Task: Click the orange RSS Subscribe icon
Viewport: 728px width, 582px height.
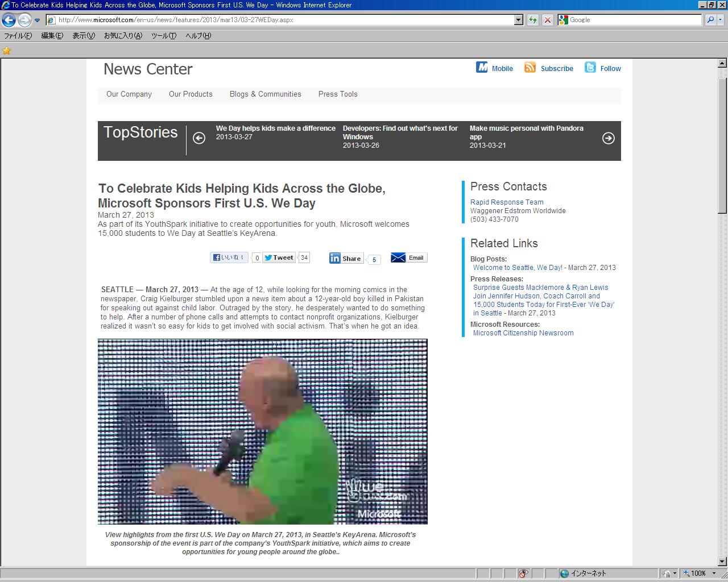Action: 530,68
